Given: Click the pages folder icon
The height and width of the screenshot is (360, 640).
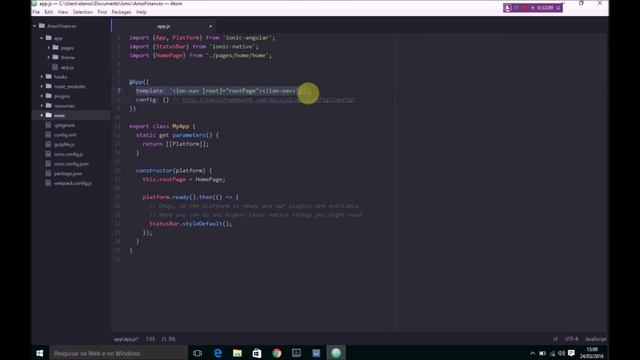Looking at the screenshot, I should click(56, 48).
